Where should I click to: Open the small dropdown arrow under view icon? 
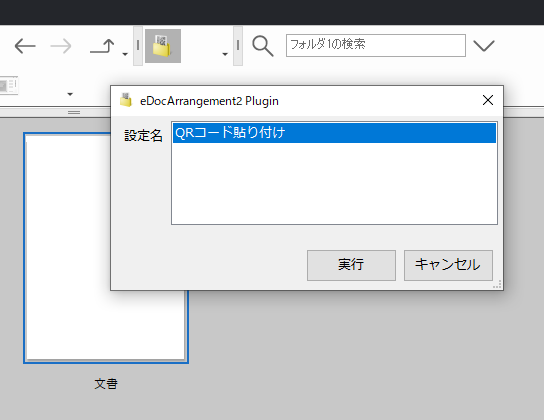[x=70, y=94]
